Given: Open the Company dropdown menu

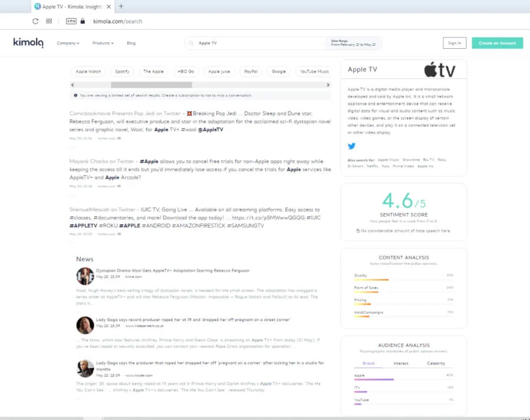Looking at the screenshot, I should click(x=68, y=43).
